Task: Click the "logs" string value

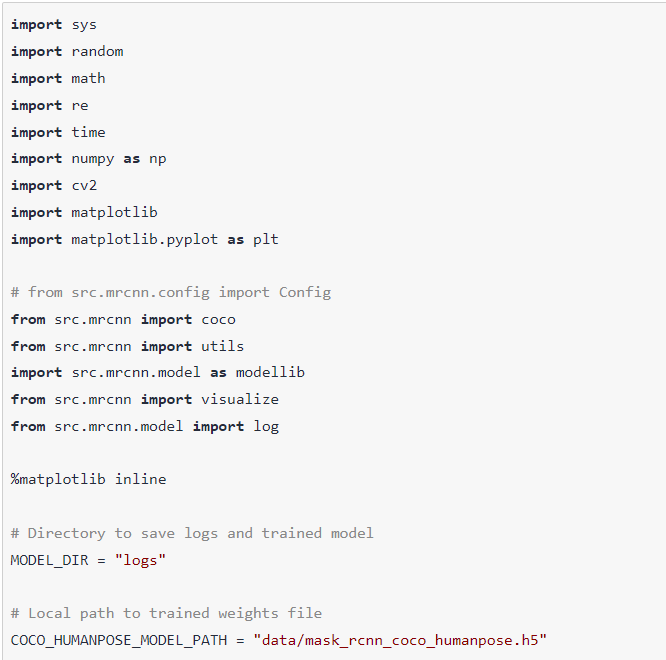Action: [x=140, y=560]
